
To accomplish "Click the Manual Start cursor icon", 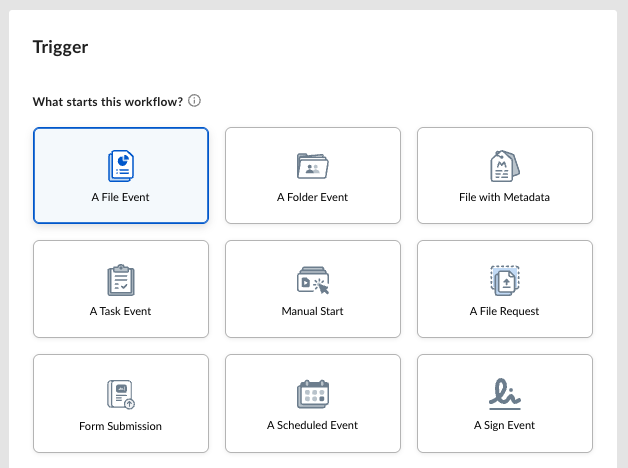I will coord(312,280).
